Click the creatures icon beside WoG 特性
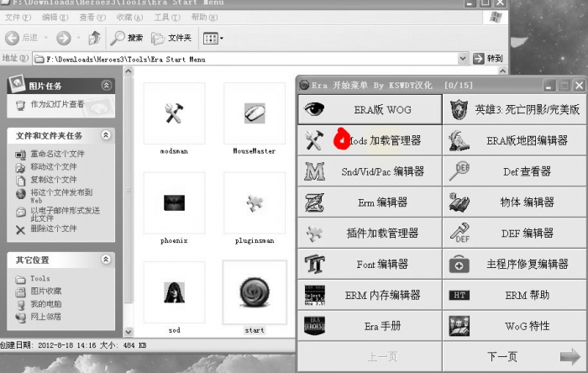The image size is (588, 373). click(x=459, y=326)
